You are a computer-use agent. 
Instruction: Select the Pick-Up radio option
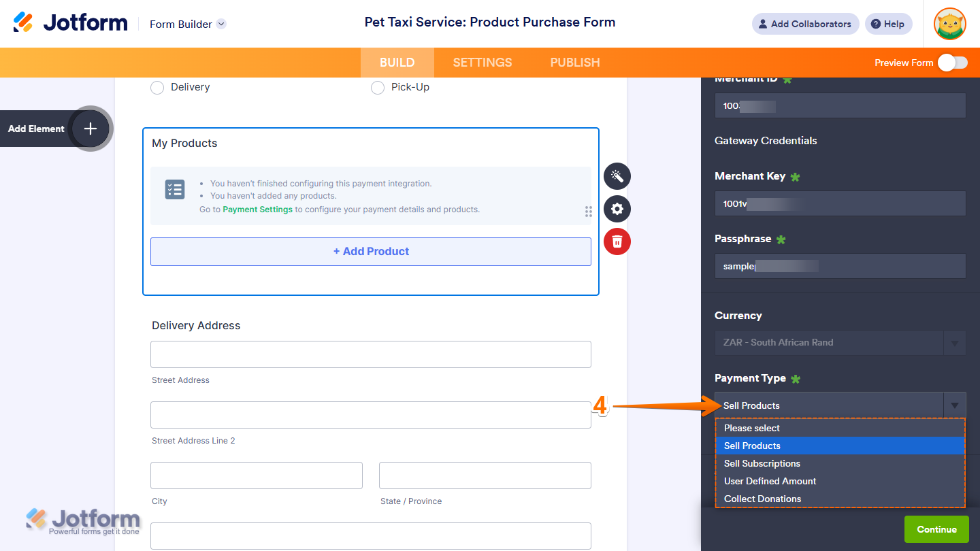tap(378, 88)
